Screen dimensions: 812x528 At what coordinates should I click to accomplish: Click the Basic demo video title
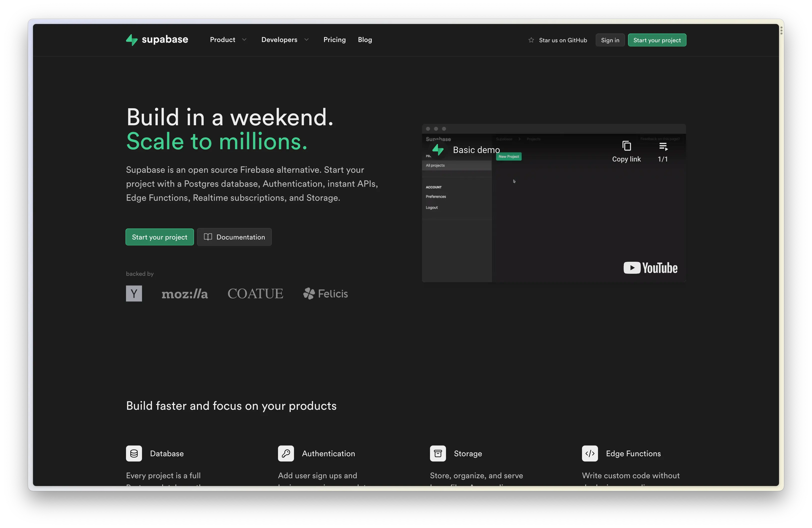476,150
